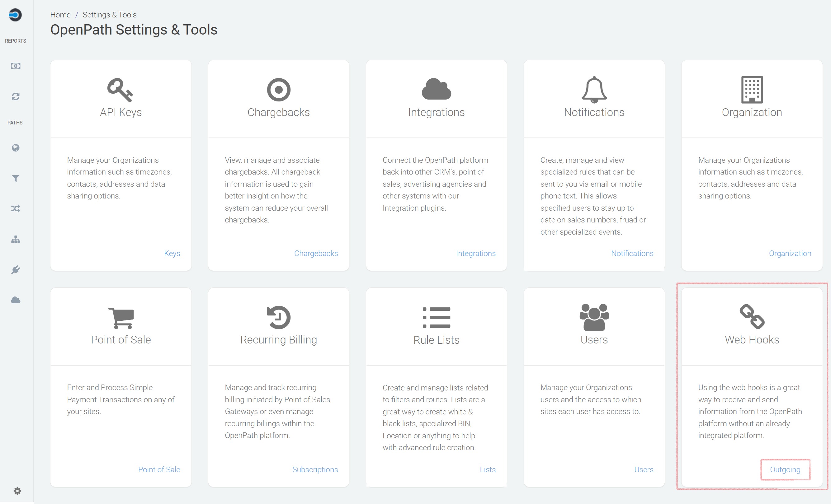
Task: Click the Recurring Billing card title
Action: click(279, 340)
